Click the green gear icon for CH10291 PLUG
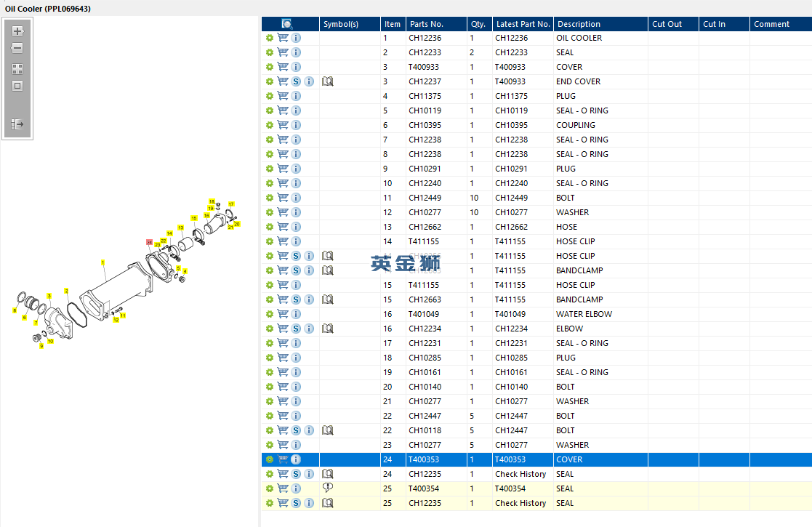Image resolution: width=812 pixels, height=527 pixels. (270, 169)
